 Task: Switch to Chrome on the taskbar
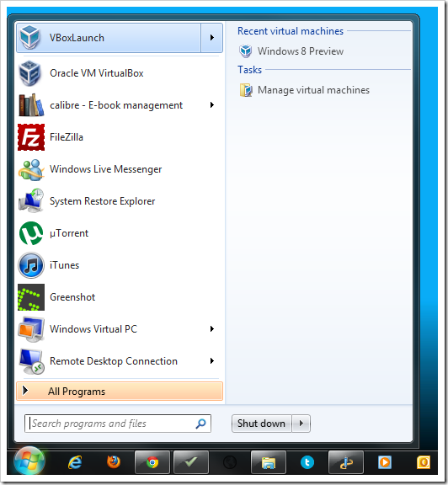pyautogui.click(x=152, y=462)
